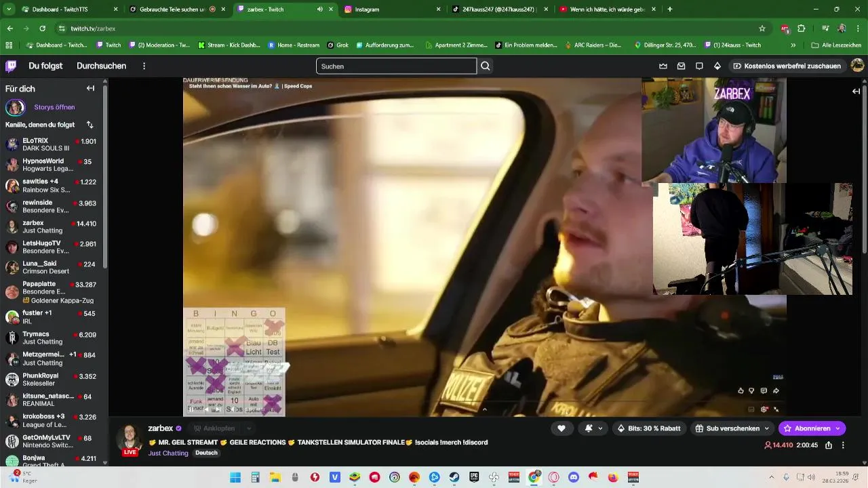Click the heart follow button

pyautogui.click(x=561, y=428)
